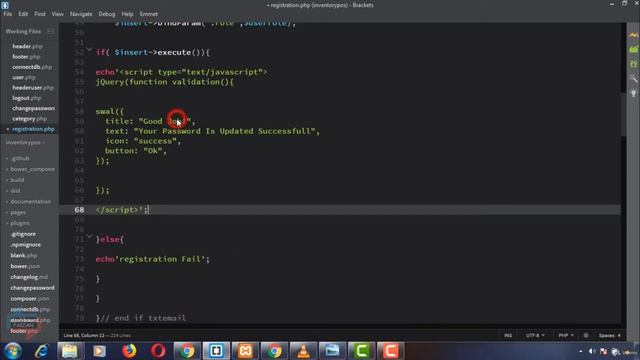The image size is (640, 360).
Task: Open the Emmet menu
Action: point(149,14)
